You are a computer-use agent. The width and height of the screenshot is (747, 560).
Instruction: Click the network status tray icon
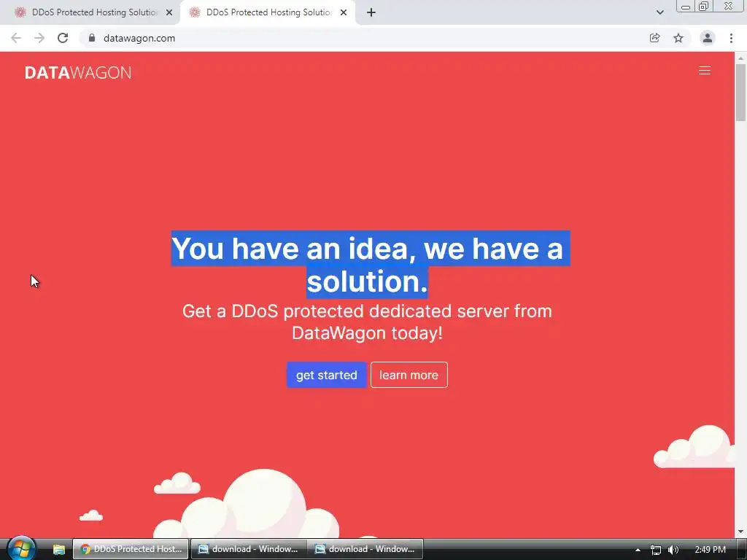pyautogui.click(x=656, y=550)
